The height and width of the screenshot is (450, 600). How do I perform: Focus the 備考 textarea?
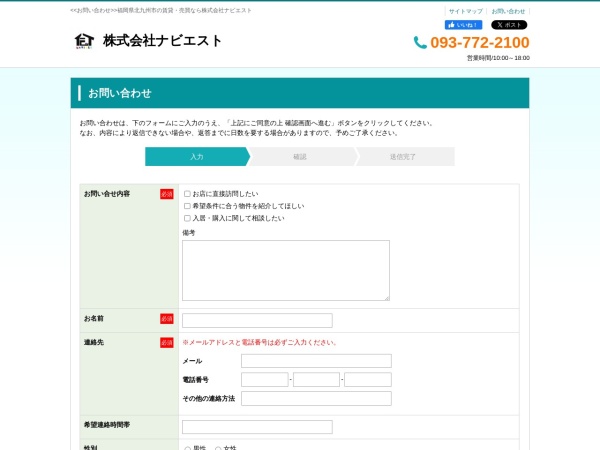click(x=286, y=271)
